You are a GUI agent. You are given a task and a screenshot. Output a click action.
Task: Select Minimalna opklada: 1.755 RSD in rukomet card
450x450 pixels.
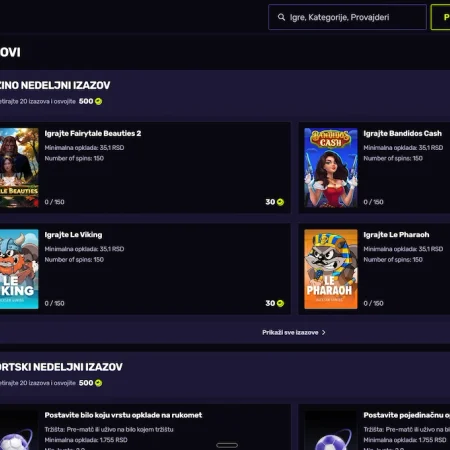tap(86, 440)
